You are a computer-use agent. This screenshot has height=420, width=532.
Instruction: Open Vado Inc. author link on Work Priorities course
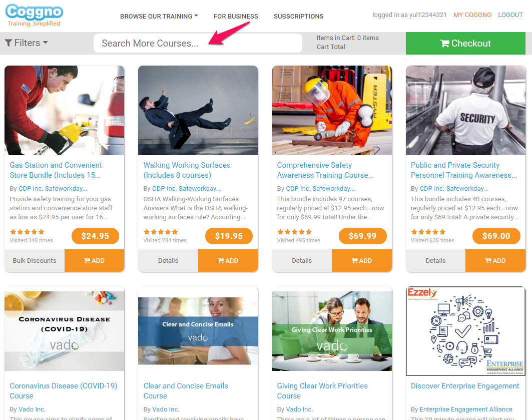pos(299,409)
